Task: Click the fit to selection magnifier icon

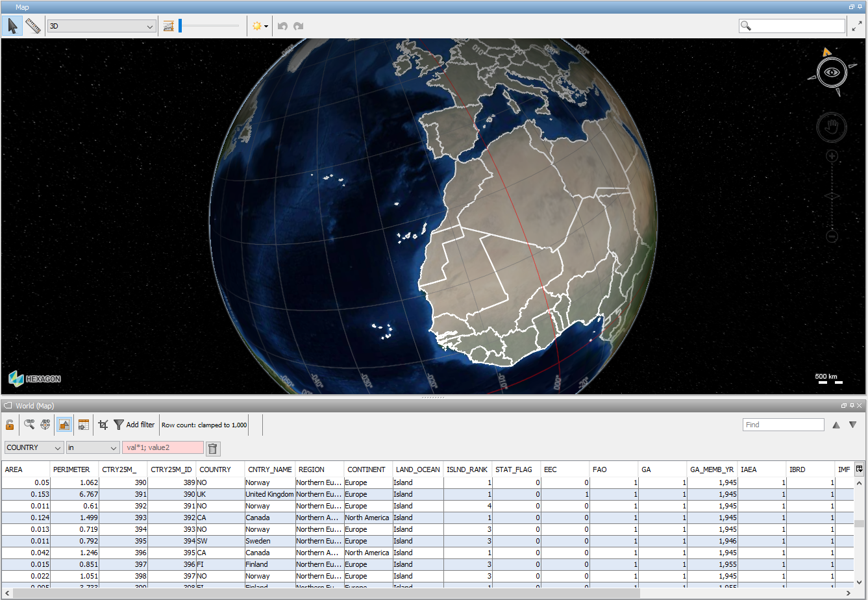Action: click(x=29, y=425)
